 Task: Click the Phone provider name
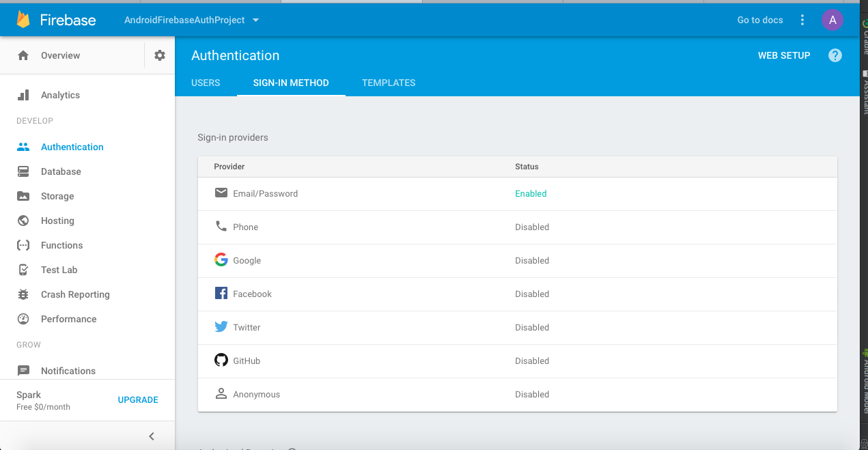pos(245,227)
